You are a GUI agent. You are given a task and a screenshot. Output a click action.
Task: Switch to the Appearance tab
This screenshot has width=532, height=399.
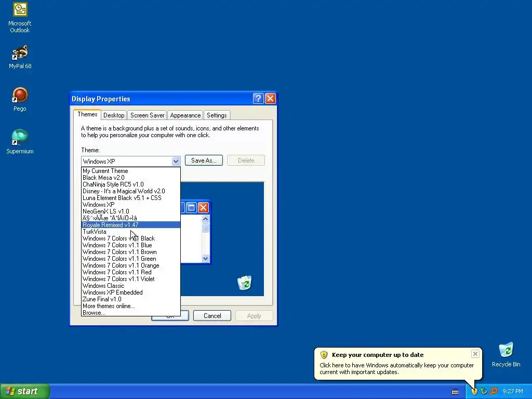coord(185,115)
